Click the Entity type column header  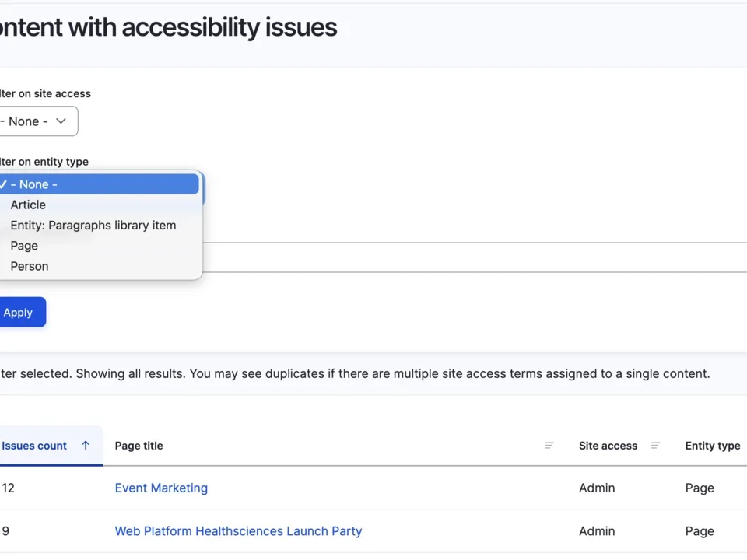[712, 446]
